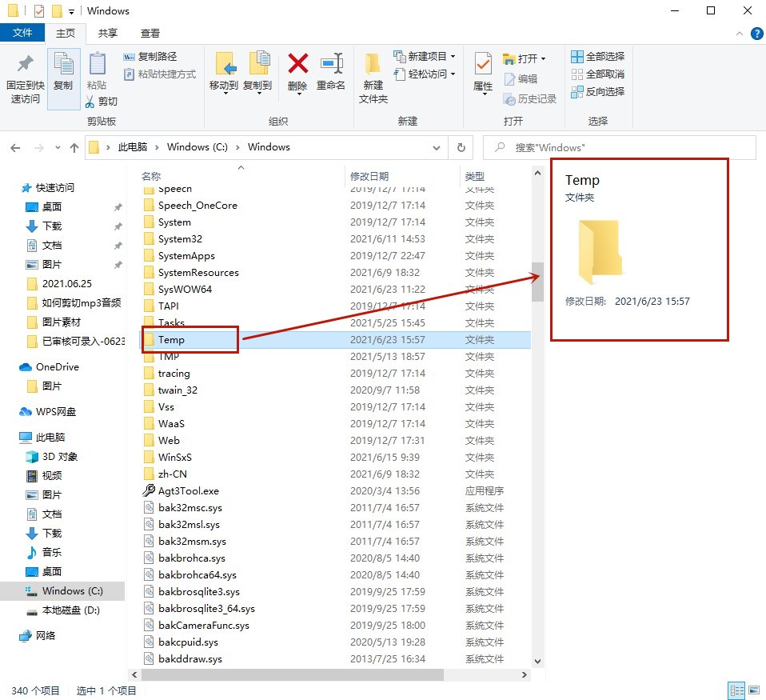Open the blue Help question mark

click(x=756, y=34)
